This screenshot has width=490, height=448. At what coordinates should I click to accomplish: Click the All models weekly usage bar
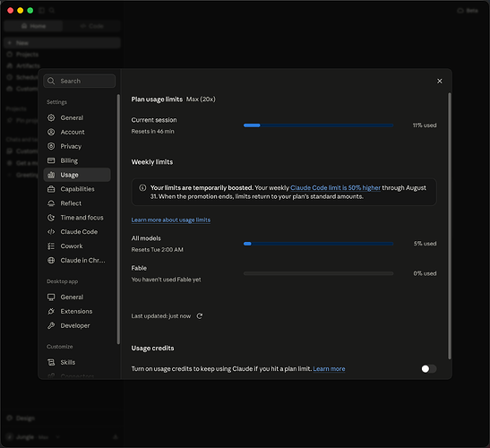click(x=318, y=244)
